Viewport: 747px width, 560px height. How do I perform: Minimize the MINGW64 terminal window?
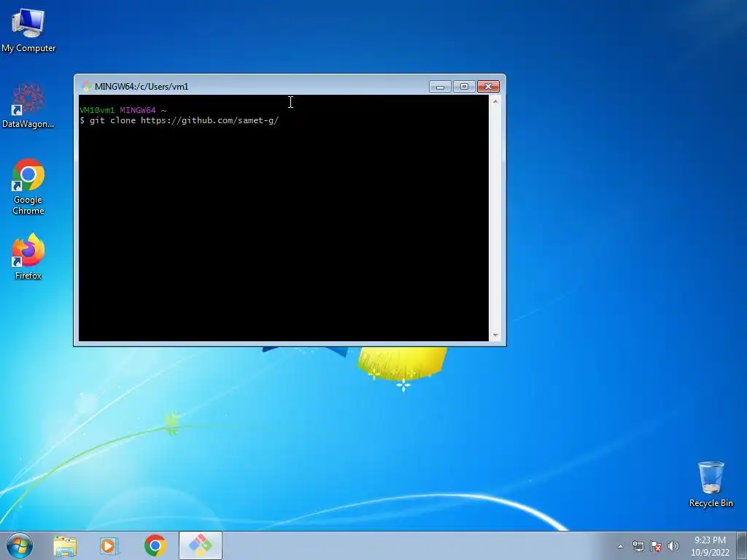(x=440, y=87)
